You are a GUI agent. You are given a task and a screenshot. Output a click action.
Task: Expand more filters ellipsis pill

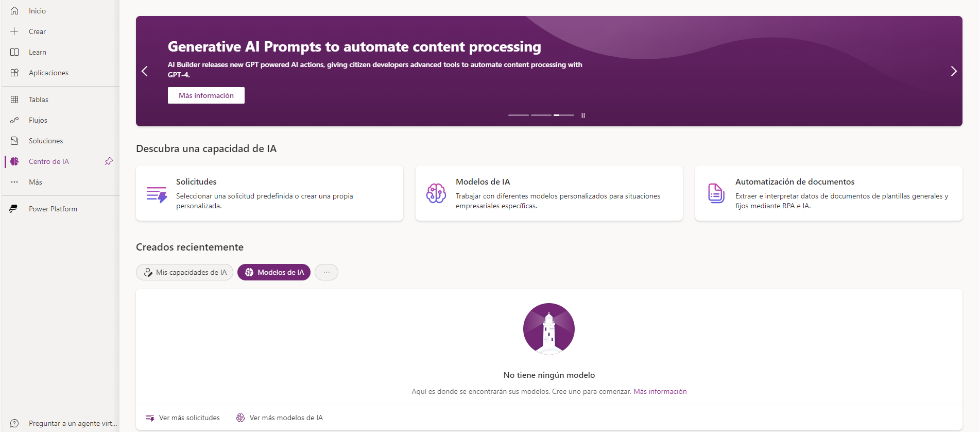(x=326, y=272)
